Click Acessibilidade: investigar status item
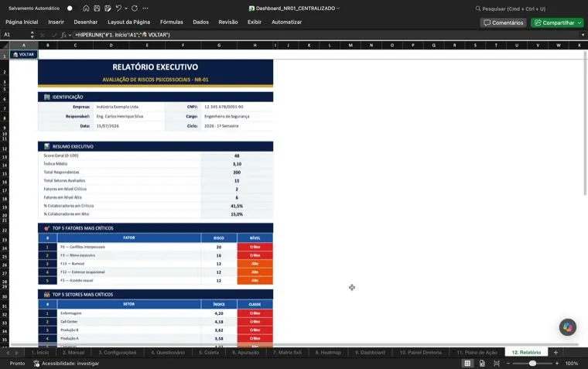588x369 pixels. pos(66,364)
